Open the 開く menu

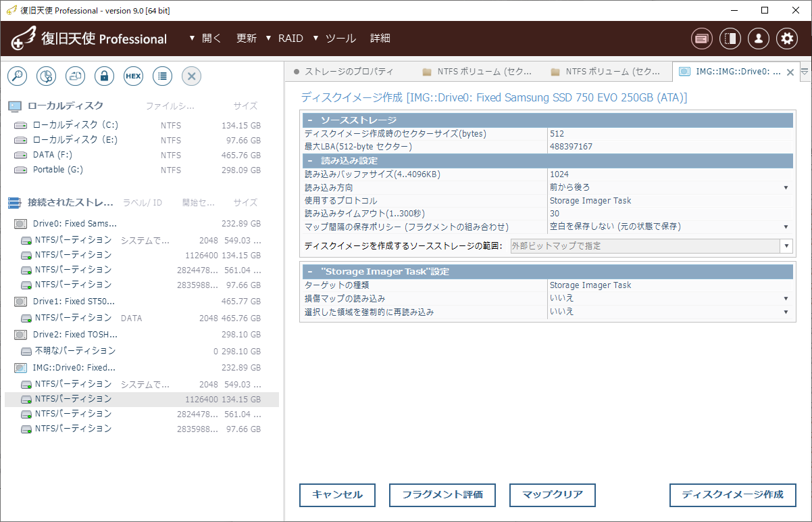(x=205, y=39)
